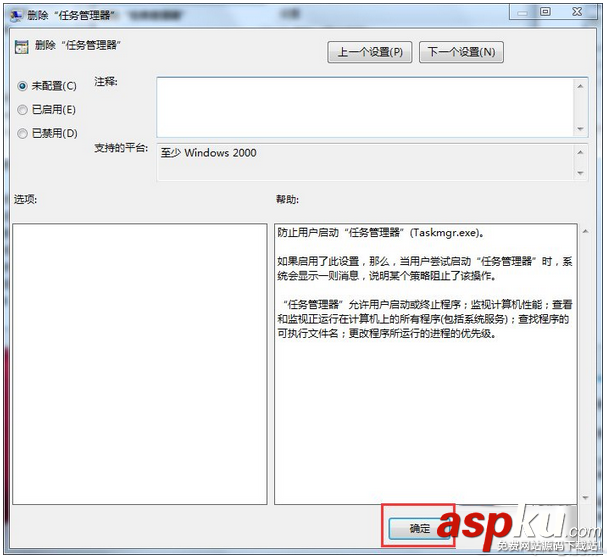Image resolution: width=607 pixels, height=558 pixels.
Task: Click the title bar window icon
Action: point(16,15)
